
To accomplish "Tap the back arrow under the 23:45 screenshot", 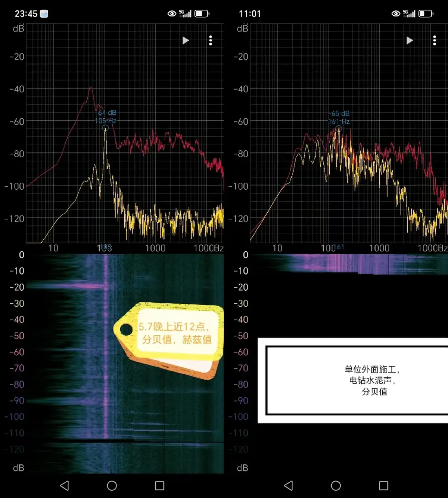I will click(64, 485).
